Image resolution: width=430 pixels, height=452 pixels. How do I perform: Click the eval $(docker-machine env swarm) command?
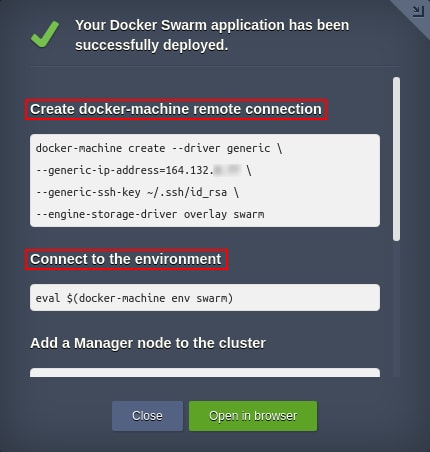pyautogui.click(x=134, y=298)
